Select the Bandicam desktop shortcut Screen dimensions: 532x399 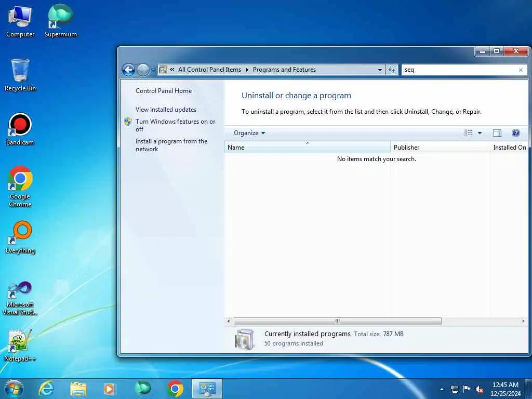click(x=20, y=129)
